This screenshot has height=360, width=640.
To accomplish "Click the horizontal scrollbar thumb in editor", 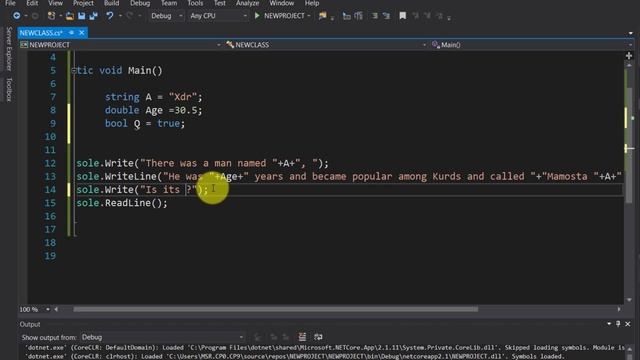I will tap(276, 309).
